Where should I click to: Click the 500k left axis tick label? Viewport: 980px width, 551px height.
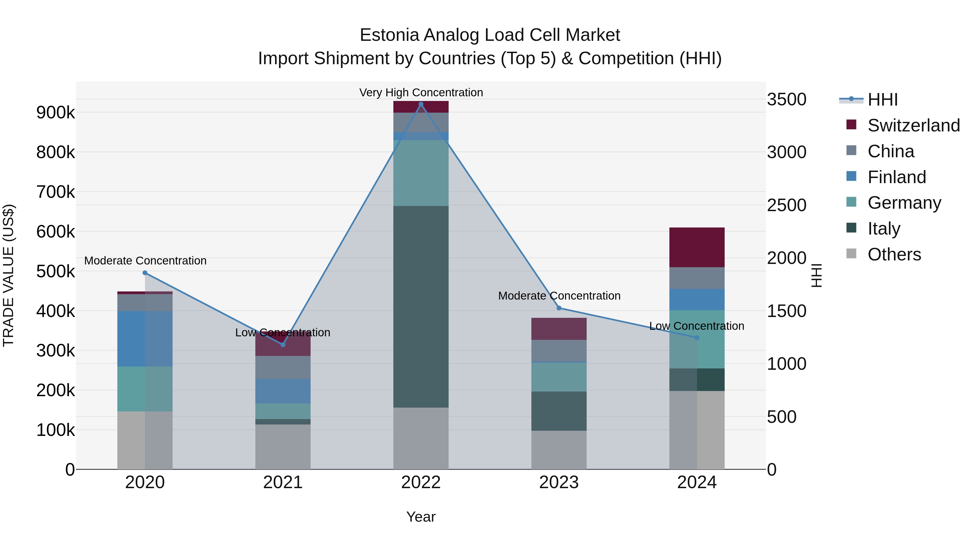(x=56, y=272)
